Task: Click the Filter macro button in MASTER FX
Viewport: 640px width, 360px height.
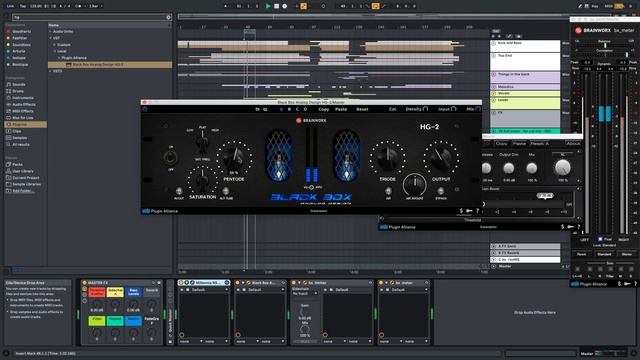Action: [97, 321]
